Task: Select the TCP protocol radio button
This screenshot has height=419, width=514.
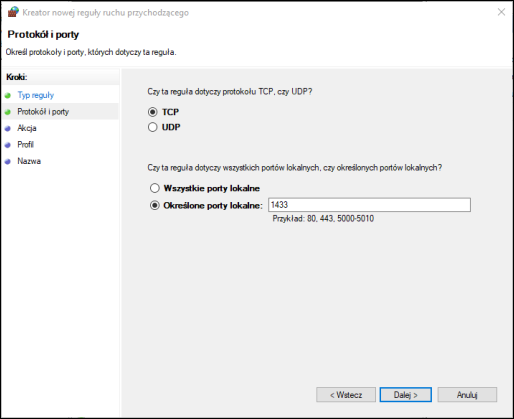Action: 153,112
